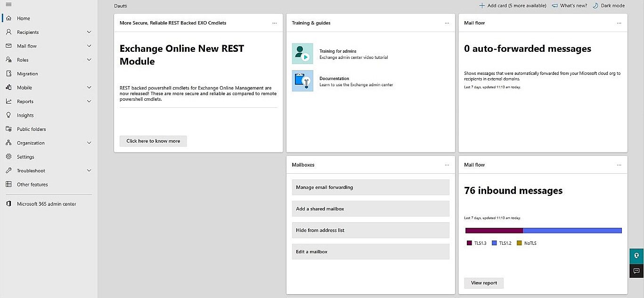Open the Microsoft 365 admin center link
The height and width of the screenshot is (298, 644).
(47, 204)
